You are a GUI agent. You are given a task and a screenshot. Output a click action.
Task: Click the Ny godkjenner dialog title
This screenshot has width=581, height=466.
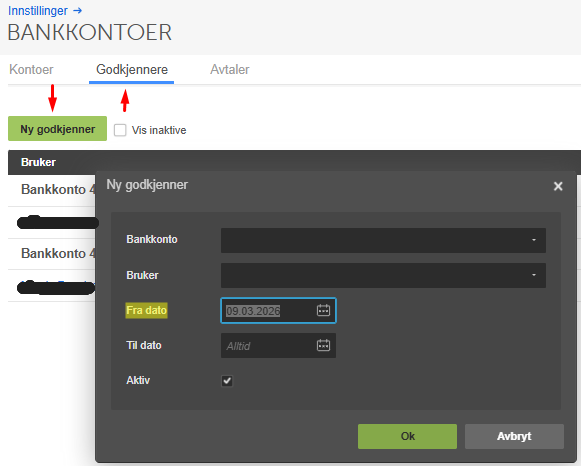coord(147,184)
